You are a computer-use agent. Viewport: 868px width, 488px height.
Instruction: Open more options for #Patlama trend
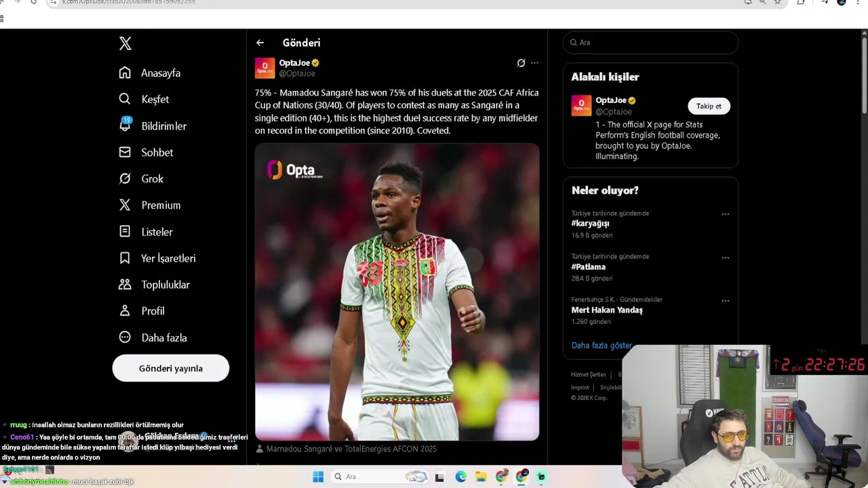point(725,258)
